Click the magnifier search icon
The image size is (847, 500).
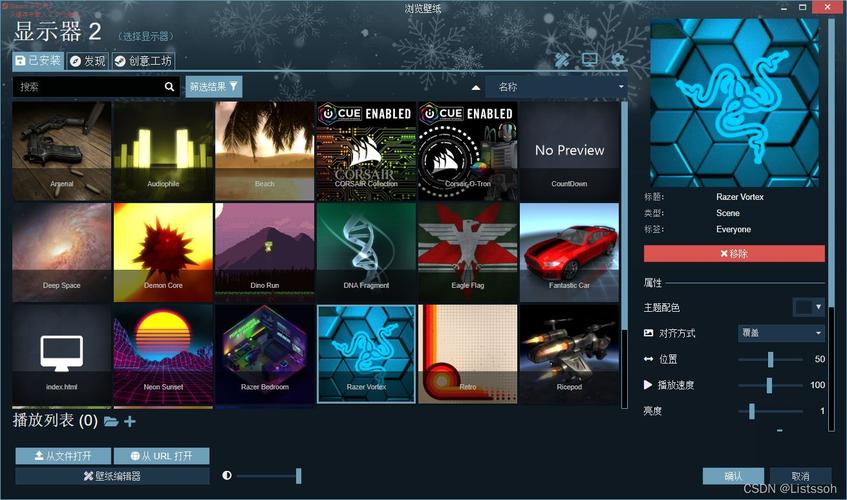169,87
